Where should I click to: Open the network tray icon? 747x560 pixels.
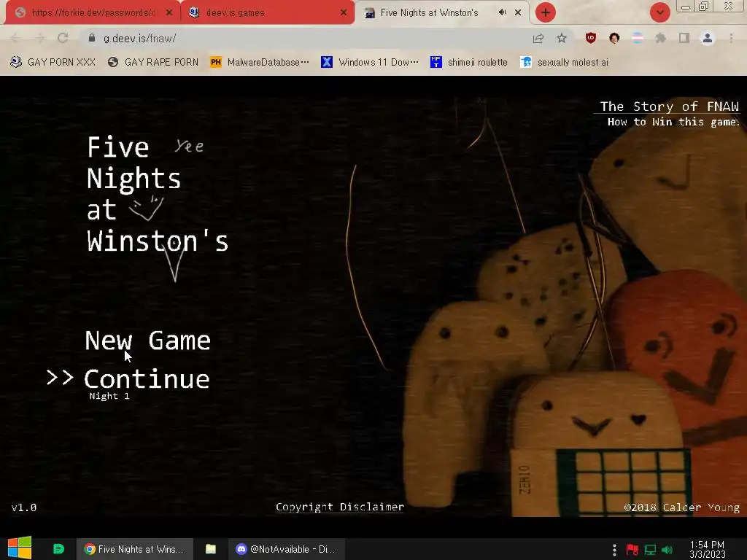(x=650, y=550)
